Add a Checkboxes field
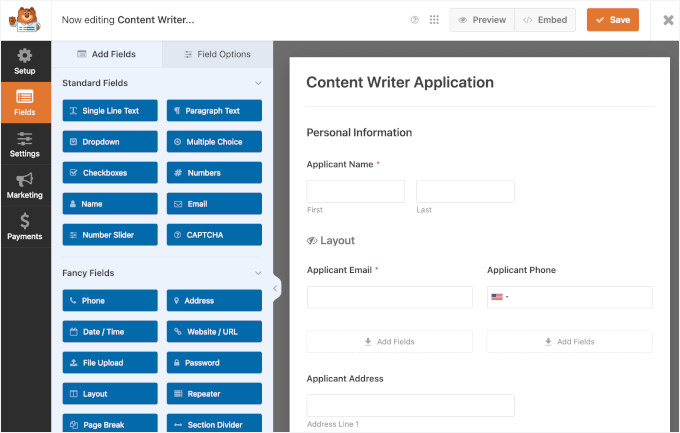Screen dimensions: 680x433 [x=110, y=173]
